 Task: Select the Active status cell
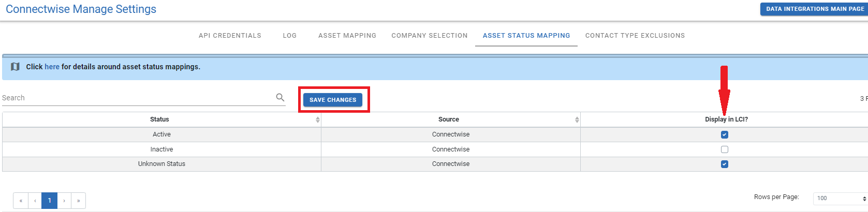[161, 134]
